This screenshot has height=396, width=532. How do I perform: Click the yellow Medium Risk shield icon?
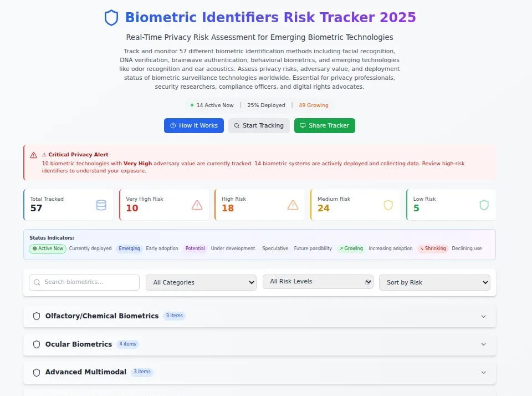coord(388,205)
